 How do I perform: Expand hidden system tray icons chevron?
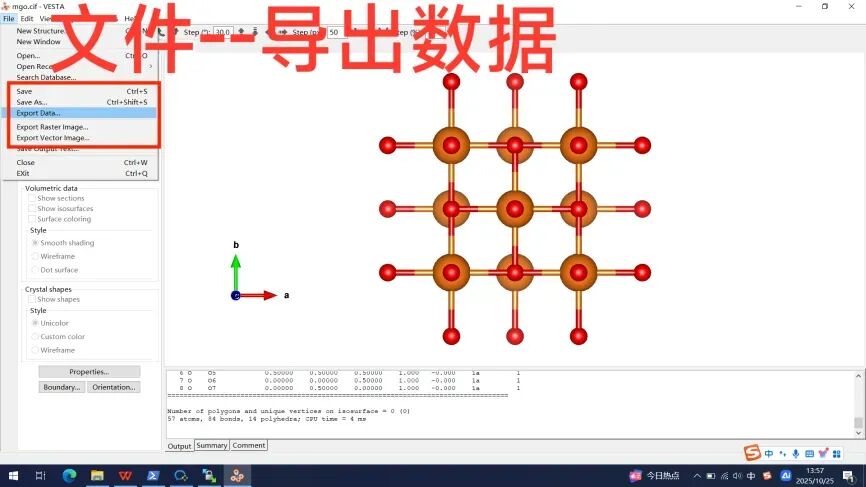(x=698, y=476)
